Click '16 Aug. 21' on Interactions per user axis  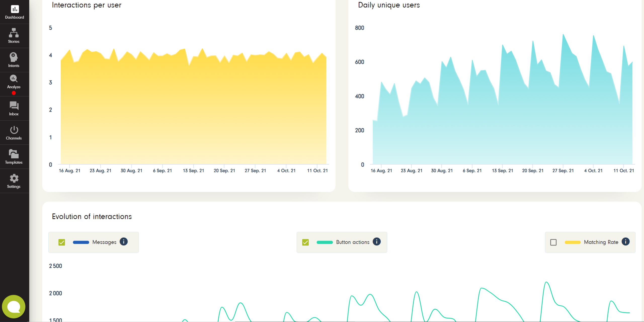69,171
